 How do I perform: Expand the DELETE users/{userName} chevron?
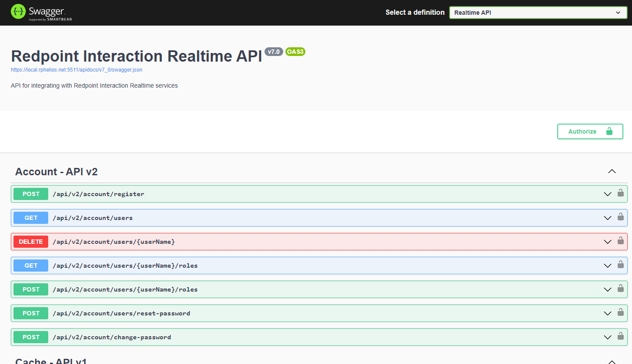point(608,242)
